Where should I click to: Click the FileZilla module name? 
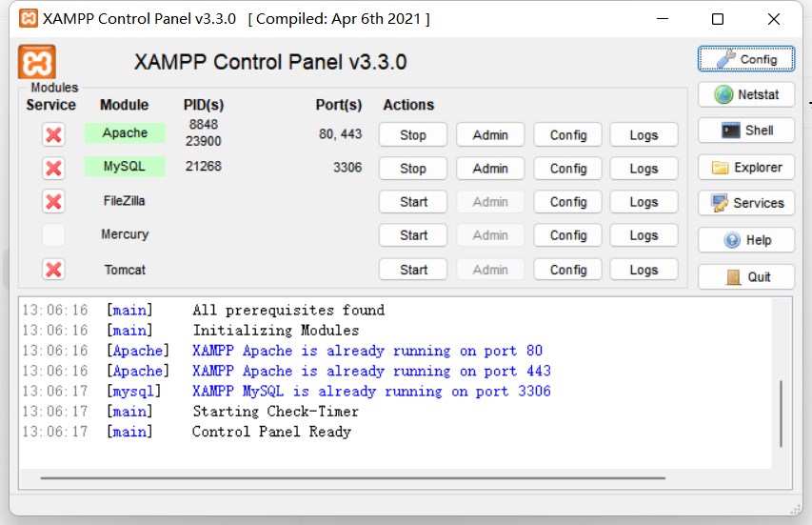tap(125, 201)
